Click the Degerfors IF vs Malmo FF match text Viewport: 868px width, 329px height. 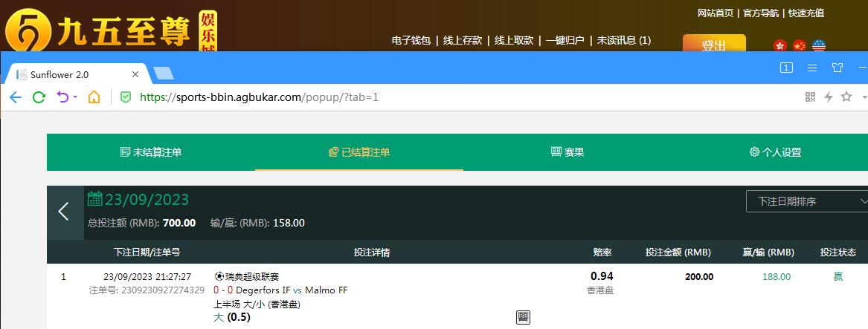tap(292, 290)
